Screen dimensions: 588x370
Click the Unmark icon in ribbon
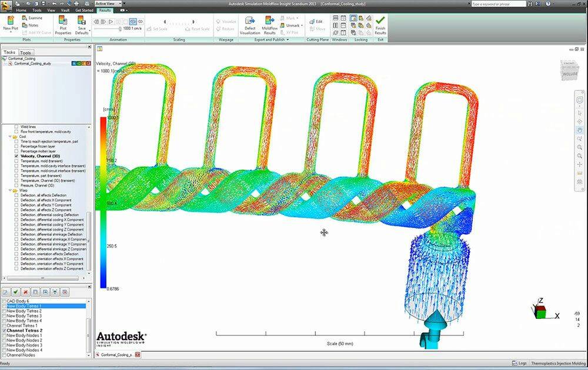283,25
